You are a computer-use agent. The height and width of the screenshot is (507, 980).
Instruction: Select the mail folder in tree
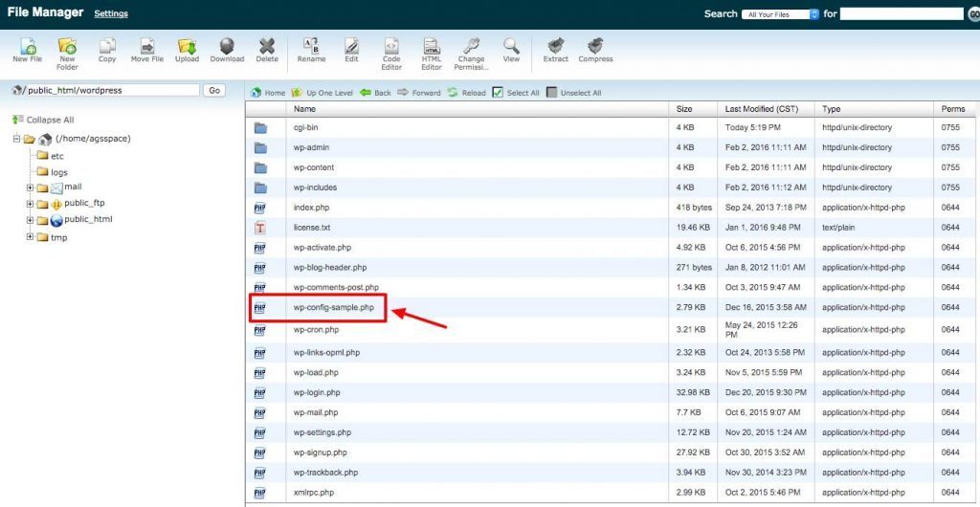pos(59,187)
